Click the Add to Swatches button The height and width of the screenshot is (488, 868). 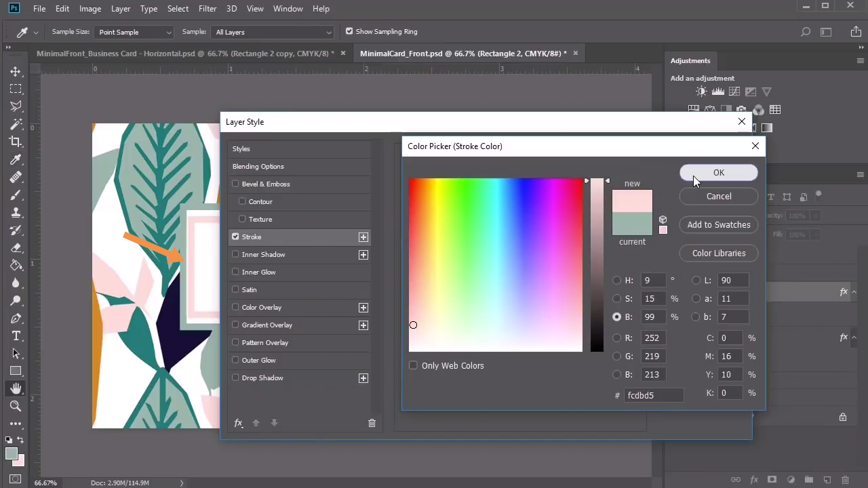718,225
